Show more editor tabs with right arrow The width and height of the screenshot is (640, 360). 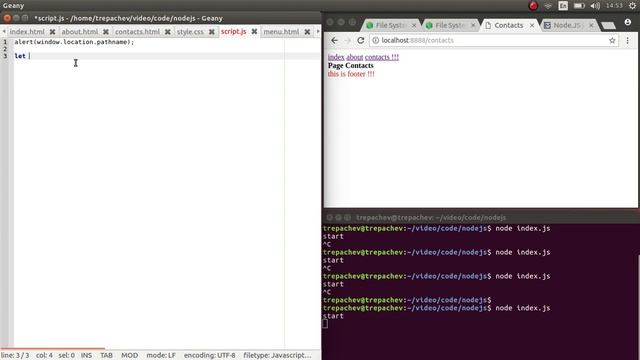click(x=318, y=31)
